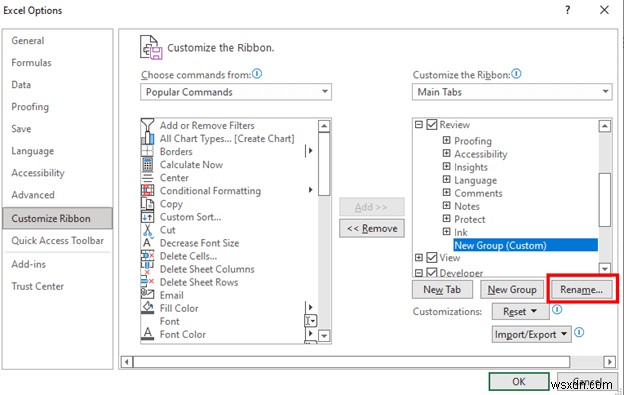Screen dimensions: 624x395
Task: Expand the Proofing group
Action: point(447,140)
